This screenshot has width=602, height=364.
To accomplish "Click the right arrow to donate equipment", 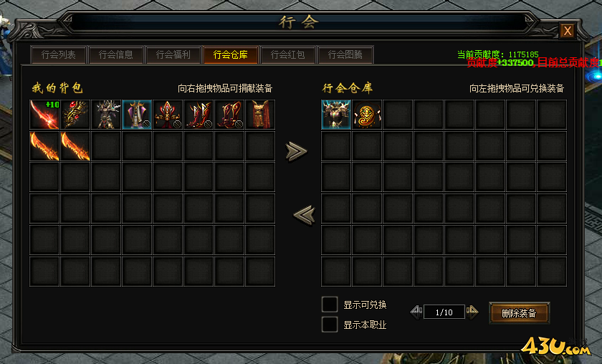I will click(x=297, y=151).
